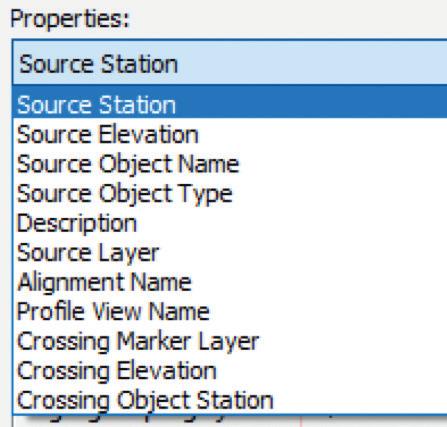Viewport: 447px width, 427px height.
Task: Select the elevation option for the crossing
Action: point(230,371)
